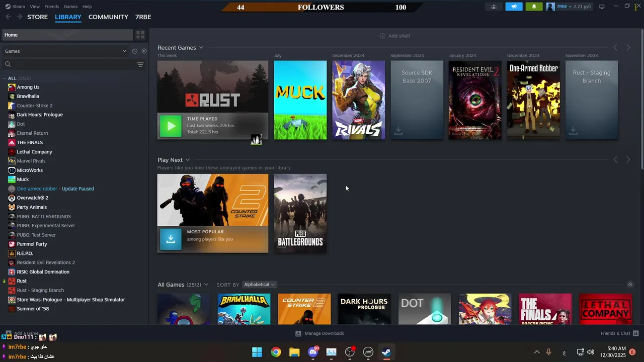The width and height of the screenshot is (644, 362).
Task: Open Discord from taskbar
Action: click(313, 352)
